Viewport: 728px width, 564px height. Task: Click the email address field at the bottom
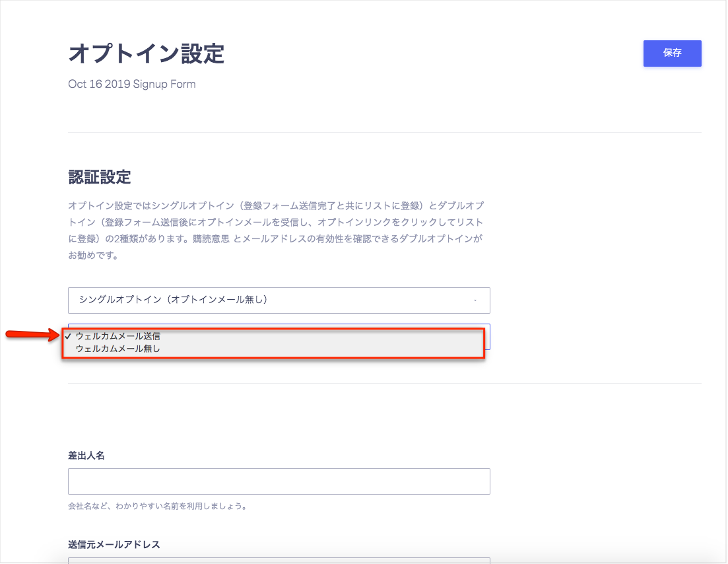coord(279,560)
